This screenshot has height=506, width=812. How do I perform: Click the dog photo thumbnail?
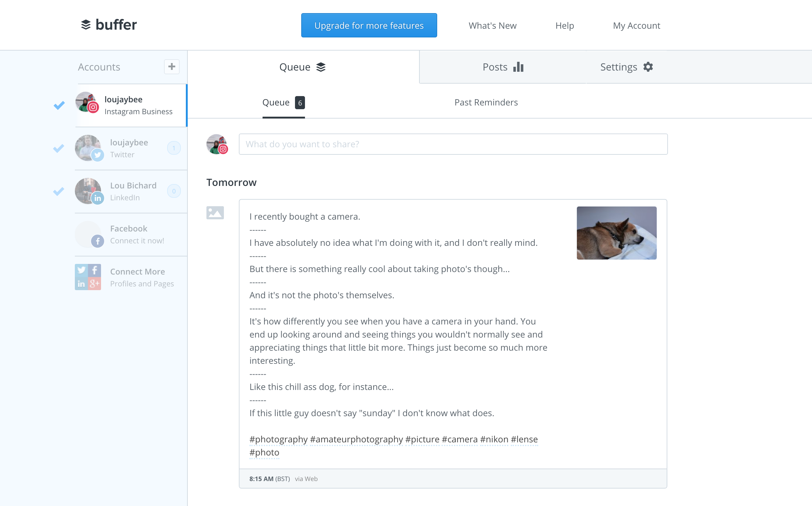coord(616,233)
